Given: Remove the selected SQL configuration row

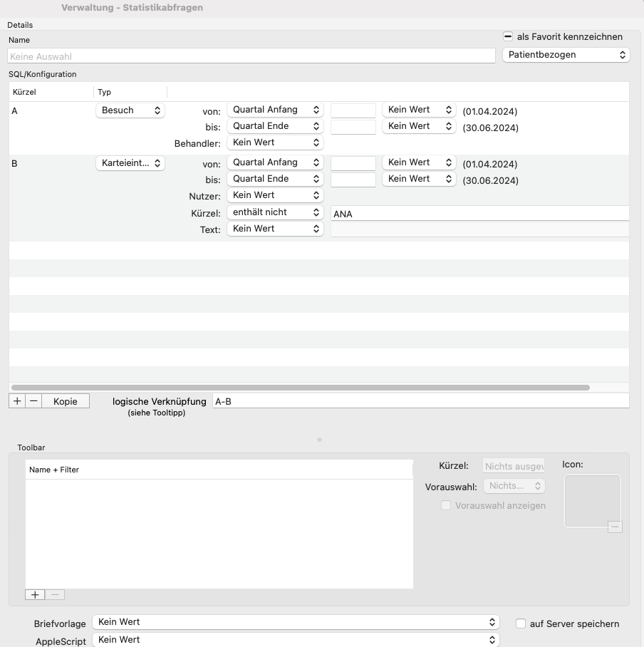Looking at the screenshot, I should (x=33, y=401).
